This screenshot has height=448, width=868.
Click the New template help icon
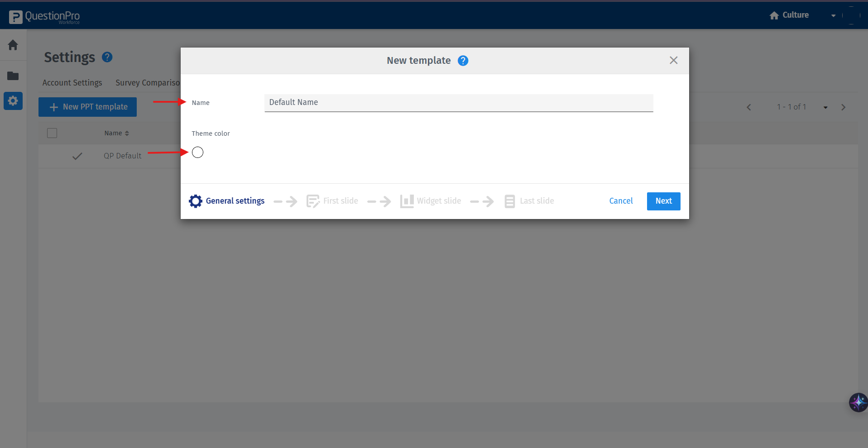[x=463, y=60]
